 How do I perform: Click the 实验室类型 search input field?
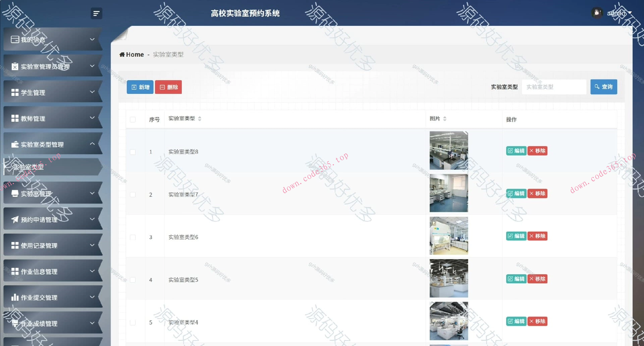click(554, 87)
